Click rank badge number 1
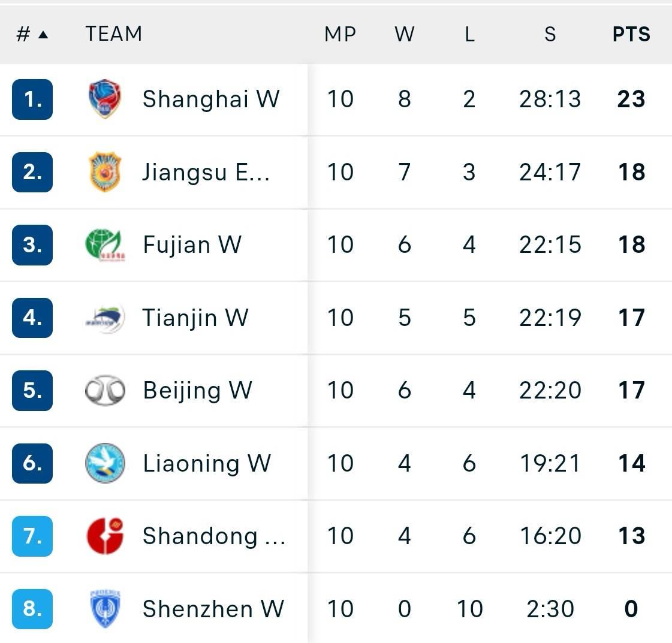This screenshot has width=672, height=643. pyautogui.click(x=32, y=99)
